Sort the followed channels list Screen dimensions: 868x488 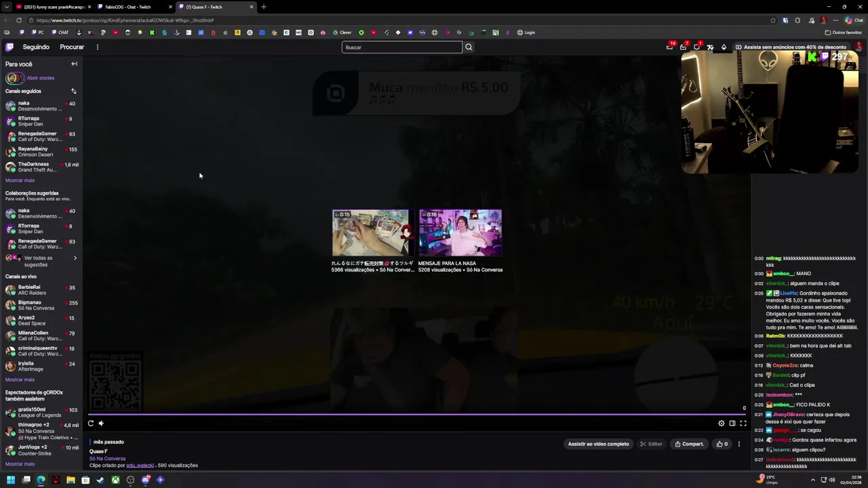point(73,91)
